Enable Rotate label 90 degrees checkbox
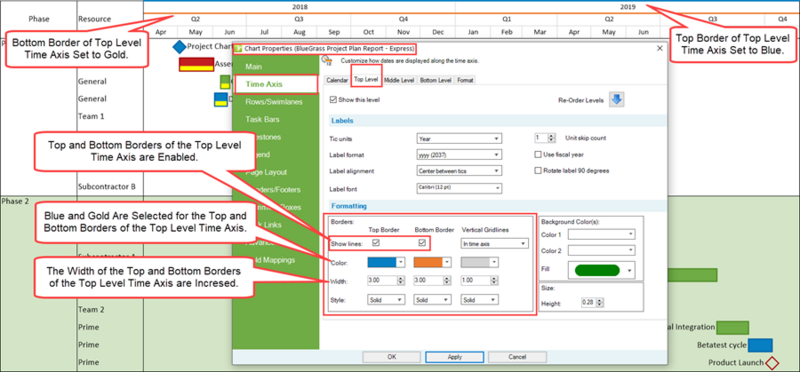 (x=537, y=171)
